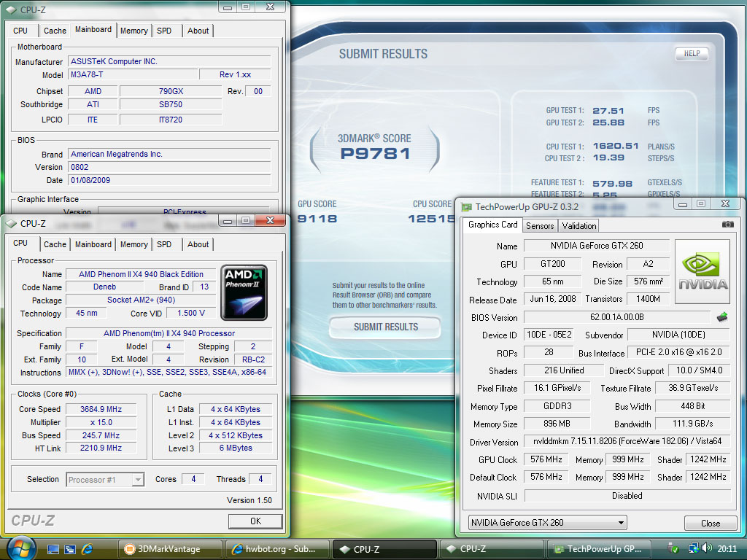
Task: Click the BIOS save chip icon in GPU-Z
Action: pyautogui.click(x=722, y=316)
